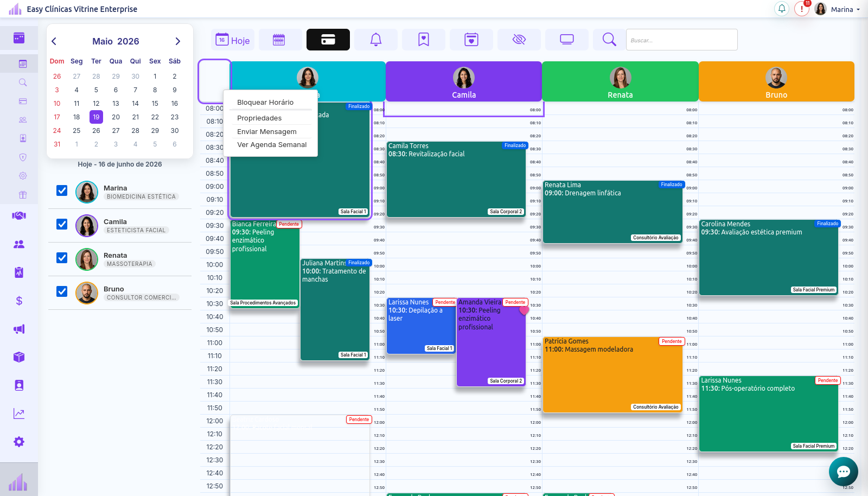Click Finalizado tag on Camila Torres appointment
868x496 pixels.
(515, 145)
